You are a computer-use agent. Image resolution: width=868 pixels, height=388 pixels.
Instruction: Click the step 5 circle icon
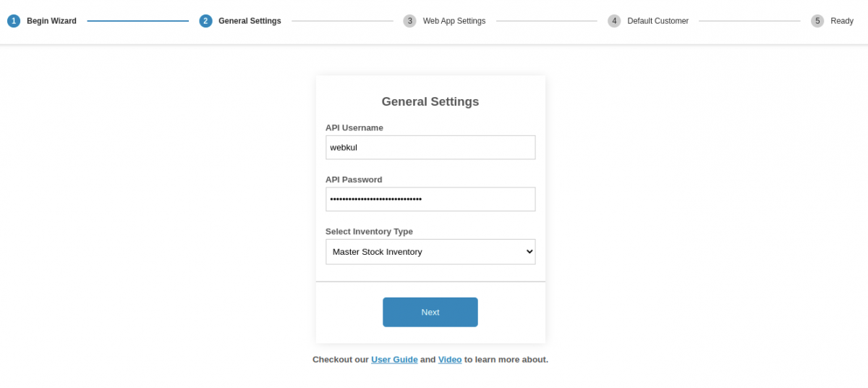817,21
